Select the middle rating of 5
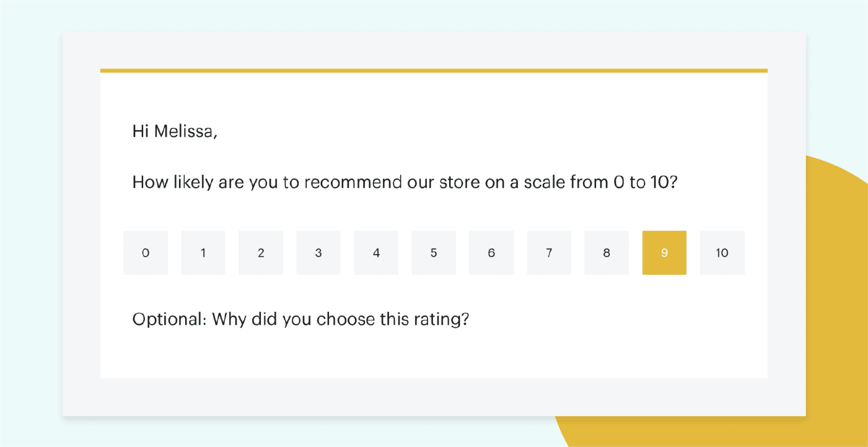Viewport: 868px width, 447px height. point(433,252)
